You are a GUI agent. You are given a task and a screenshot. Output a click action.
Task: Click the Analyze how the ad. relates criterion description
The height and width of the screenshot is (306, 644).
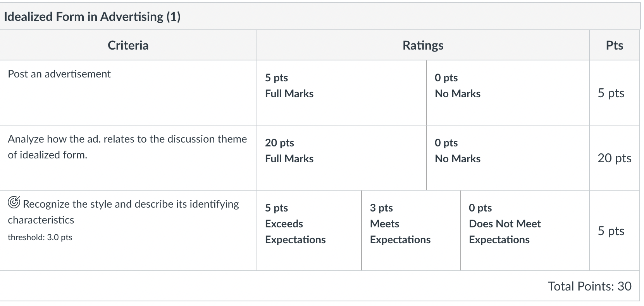[127, 147]
